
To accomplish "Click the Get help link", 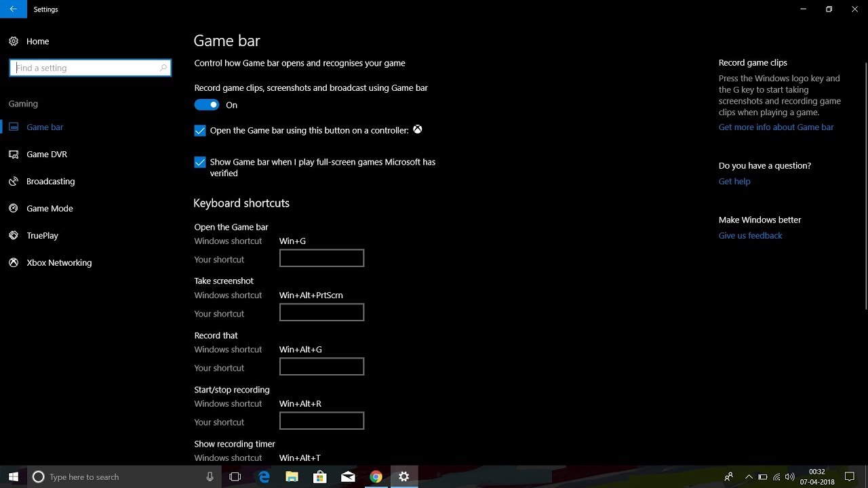I will coord(734,181).
